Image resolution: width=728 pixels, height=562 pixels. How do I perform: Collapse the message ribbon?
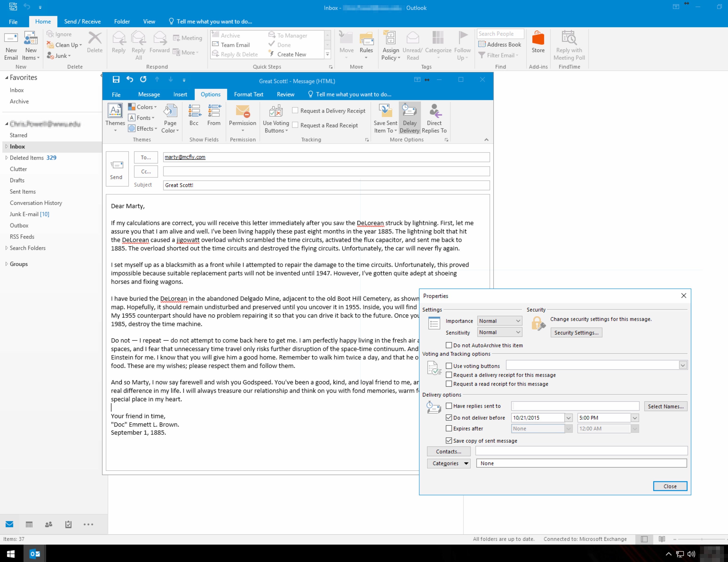click(486, 140)
